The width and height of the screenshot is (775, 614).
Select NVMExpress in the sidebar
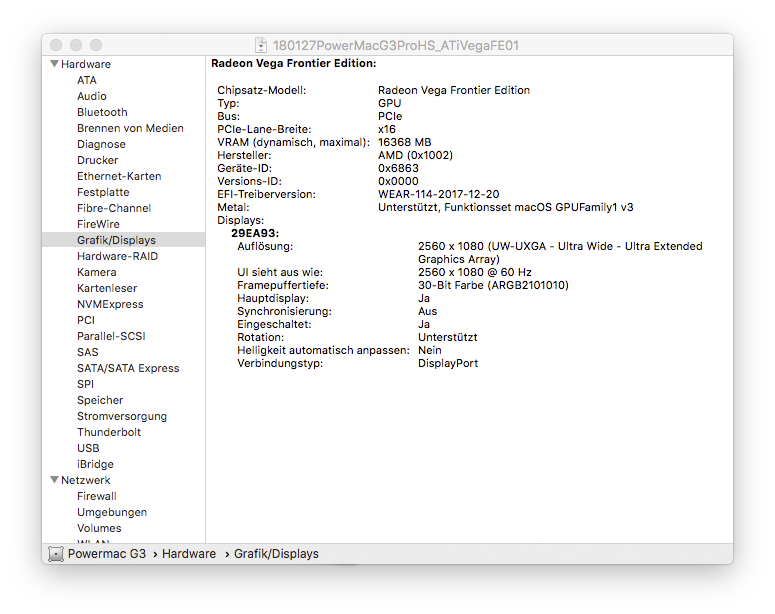[110, 304]
